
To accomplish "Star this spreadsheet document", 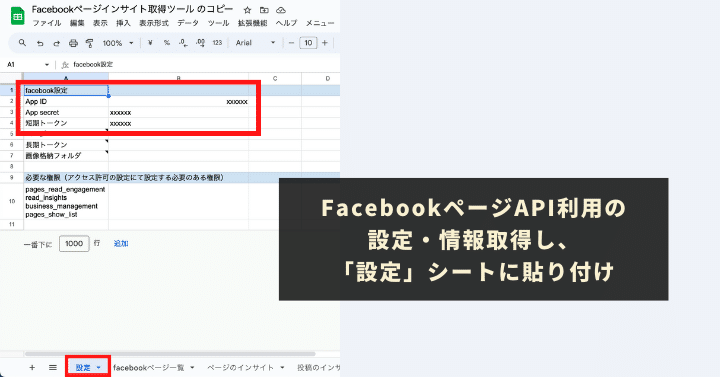I will [x=248, y=10].
